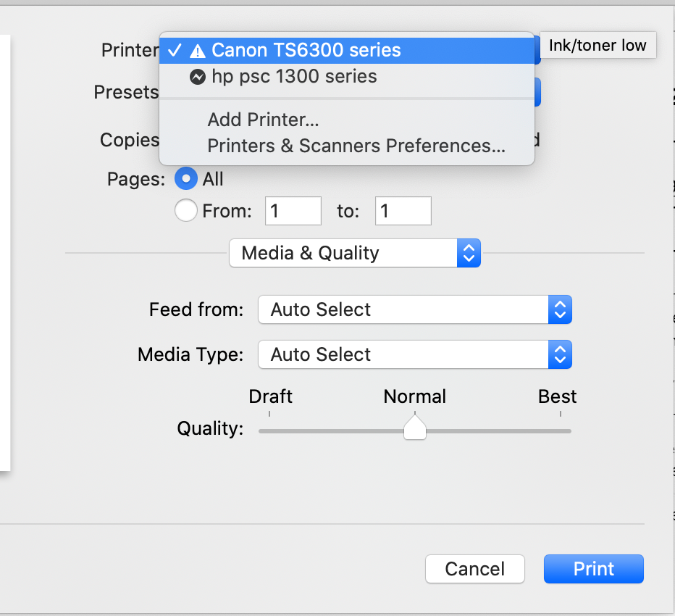Open the Feed from dropdown
This screenshot has width=675, height=616.
tap(415, 309)
